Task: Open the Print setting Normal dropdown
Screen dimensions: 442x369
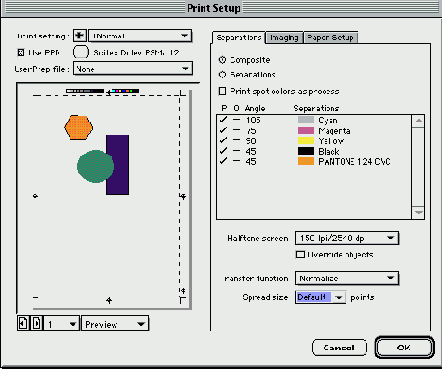Action: pos(140,35)
